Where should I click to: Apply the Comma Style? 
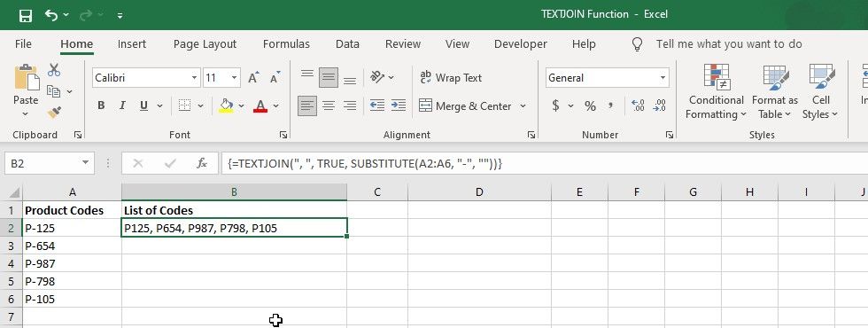click(610, 105)
